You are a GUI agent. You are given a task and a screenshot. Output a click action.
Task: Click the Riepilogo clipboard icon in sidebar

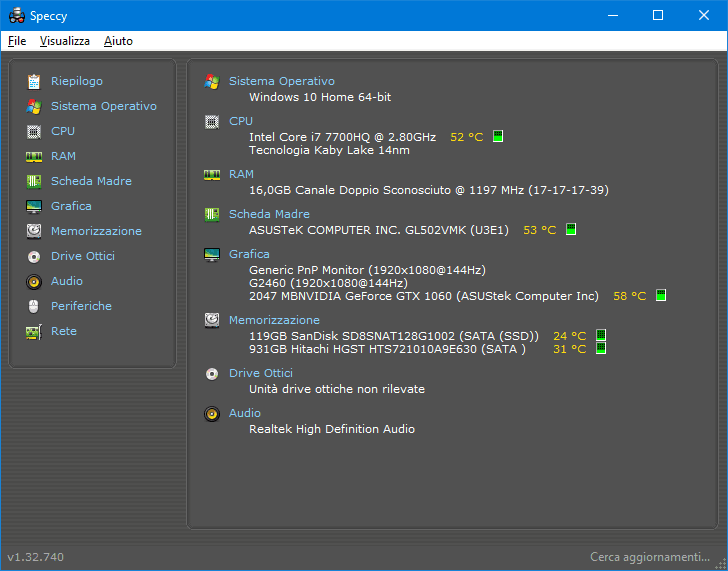point(34,81)
